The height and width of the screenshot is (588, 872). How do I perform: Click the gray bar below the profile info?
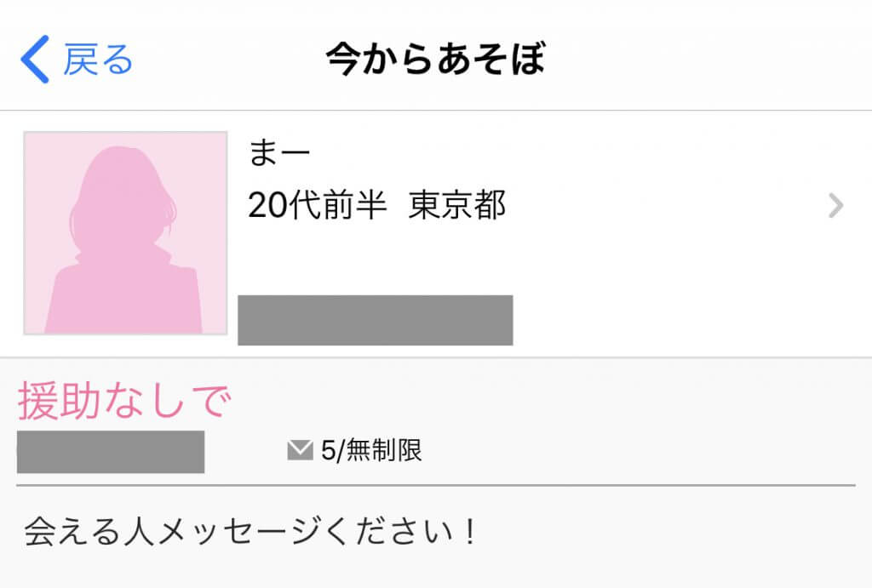(x=375, y=320)
